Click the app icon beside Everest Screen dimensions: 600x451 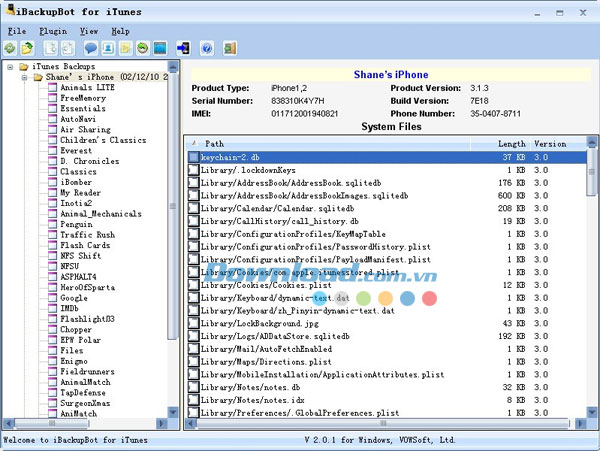53,151
